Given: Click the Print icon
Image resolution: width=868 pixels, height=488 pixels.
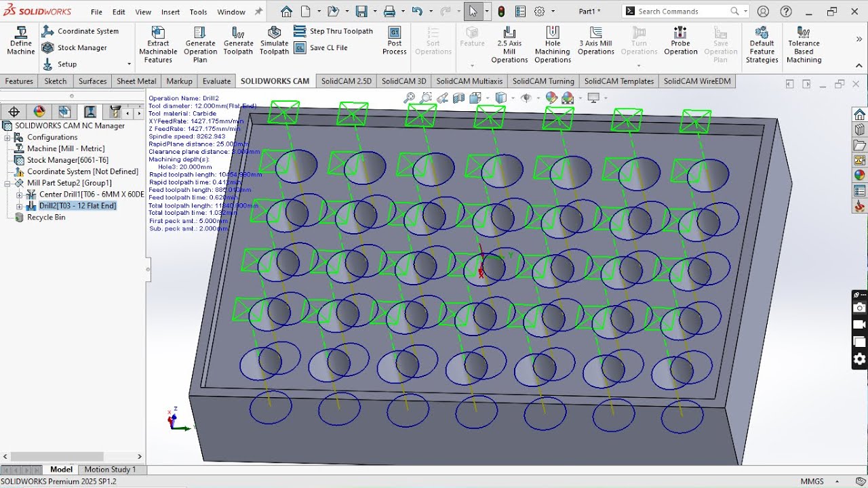Looking at the screenshot, I should (389, 12).
